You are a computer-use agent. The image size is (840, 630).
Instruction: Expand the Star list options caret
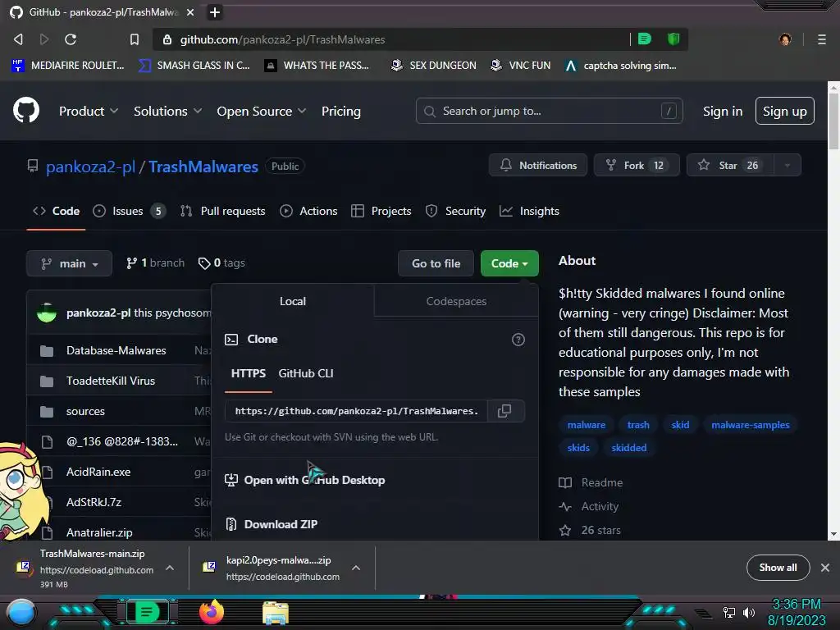point(787,165)
